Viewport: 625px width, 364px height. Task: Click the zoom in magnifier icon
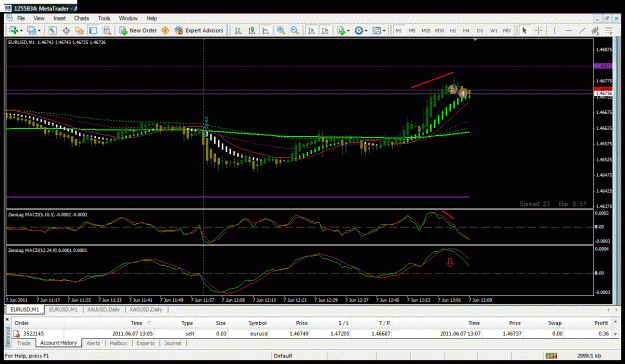(x=281, y=30)
